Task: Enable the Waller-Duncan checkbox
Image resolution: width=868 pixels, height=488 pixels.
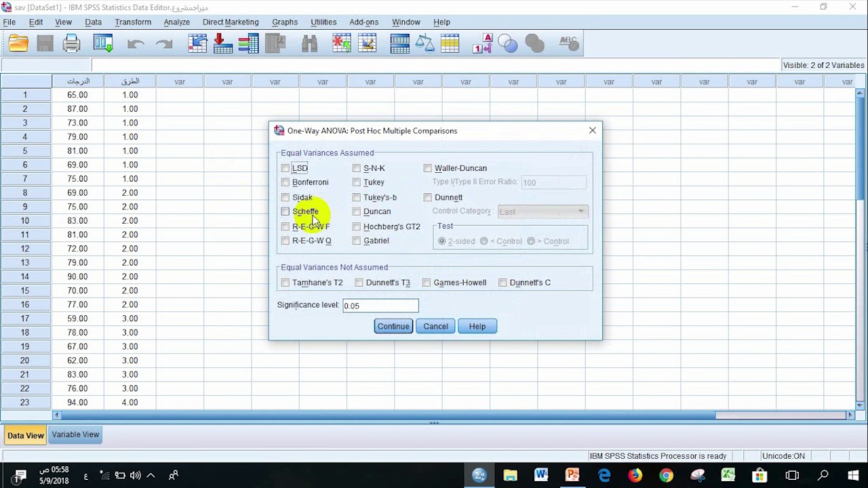Action: tap(428, 168)
